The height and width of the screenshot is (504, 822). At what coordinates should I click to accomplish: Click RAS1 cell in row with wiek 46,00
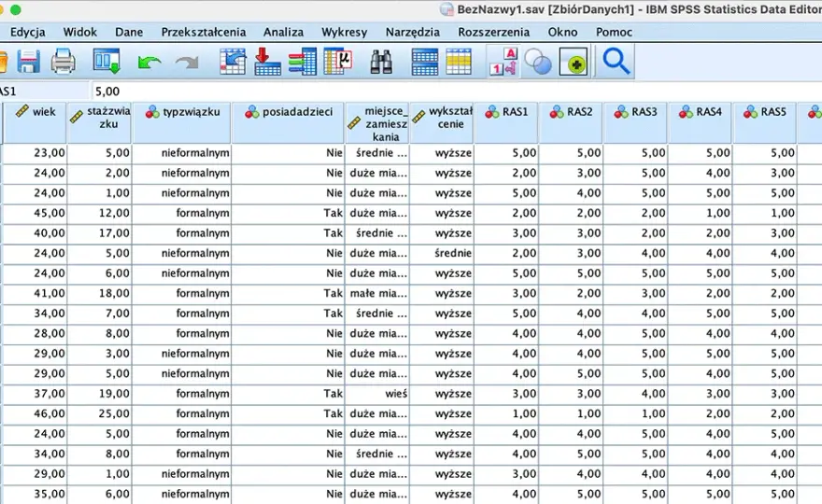click(506, 413)
